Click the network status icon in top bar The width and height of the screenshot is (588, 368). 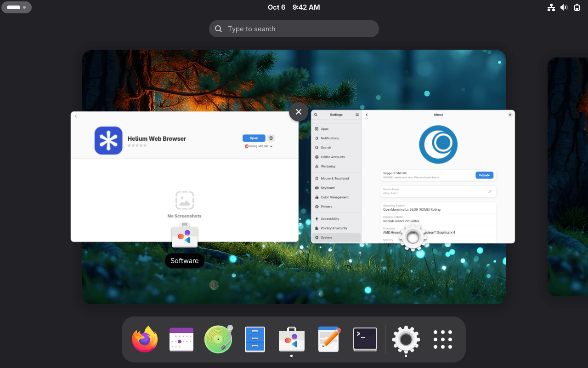pyautogui.click(x=551, y=7)
